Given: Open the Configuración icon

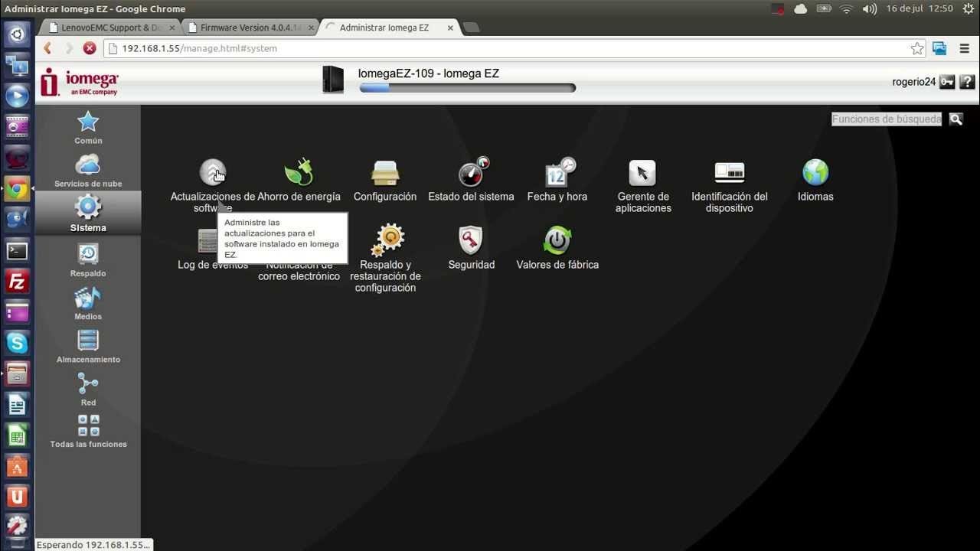Looking at the screenshot, I should click(x=385, y=173).
